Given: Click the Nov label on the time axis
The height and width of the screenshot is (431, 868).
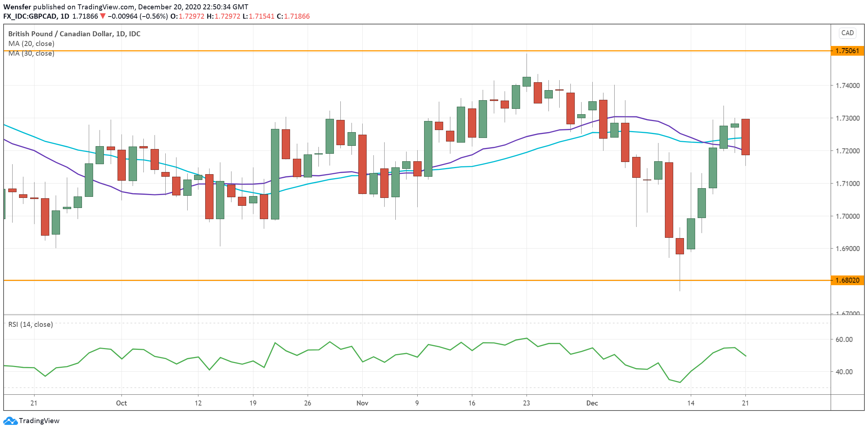Looking at the screenshot, I should coord(362,403).
